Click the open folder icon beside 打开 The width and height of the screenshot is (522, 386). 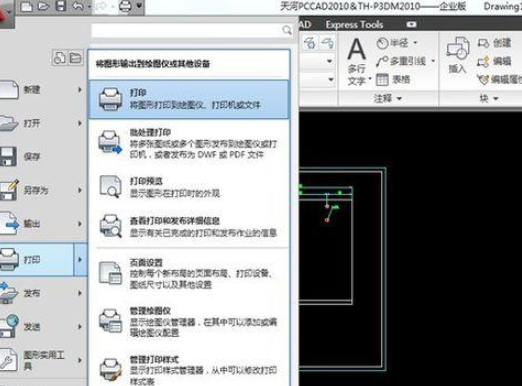9,123
